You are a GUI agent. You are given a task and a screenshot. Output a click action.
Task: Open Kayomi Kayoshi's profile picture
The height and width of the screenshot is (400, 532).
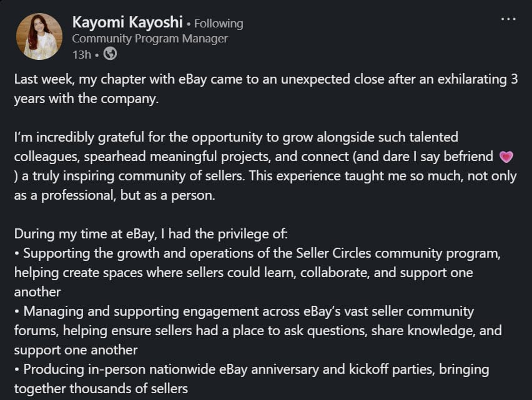tap(39, 37)
